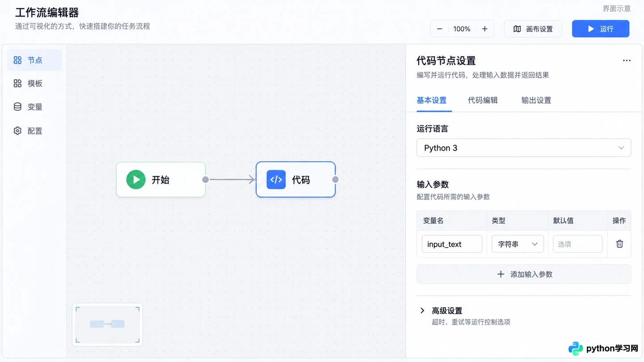Click the 操作 column header

619,221
